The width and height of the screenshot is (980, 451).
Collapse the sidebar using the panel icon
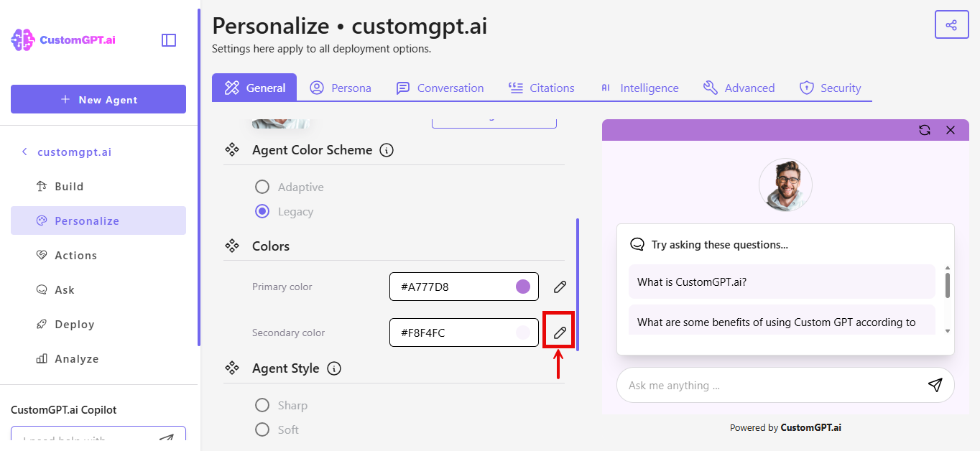pyautogui.click(x=168, y=40)
